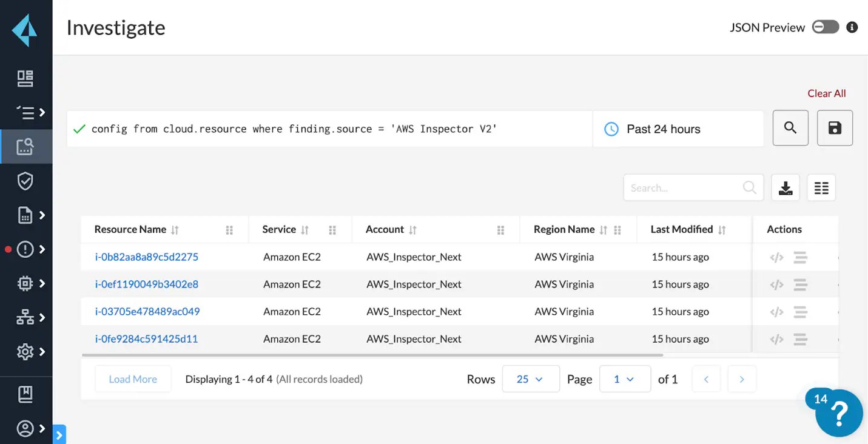This screenshot has height=444, width=868.
Task: Change Rows per page from 25 dropdown
Action: (531, 378)
